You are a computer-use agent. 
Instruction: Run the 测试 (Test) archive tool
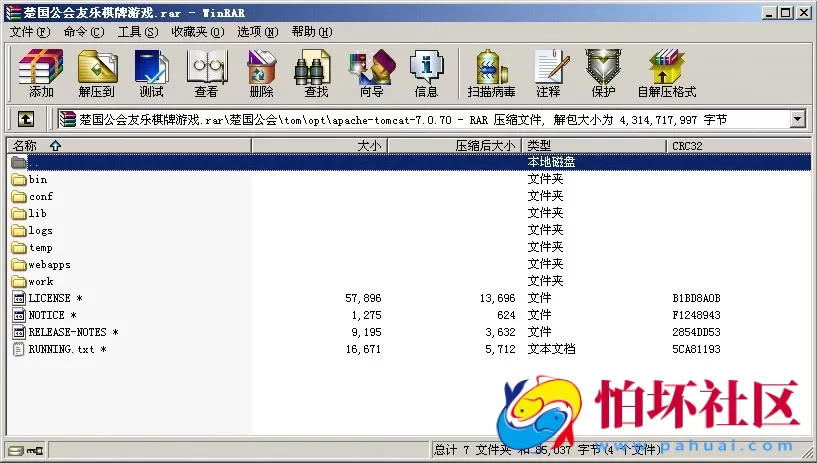point(151,73)
